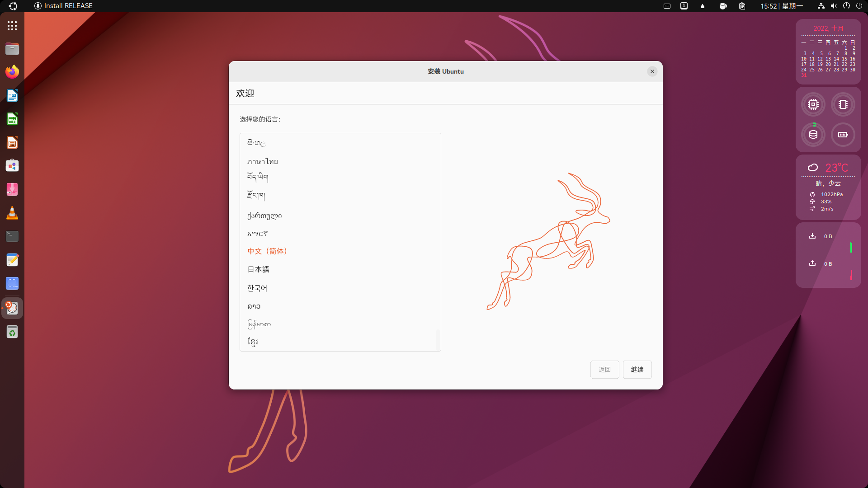Click the running Ubuntu installer icon in the dock
The height and width of the screenshot is (488, 868).
[x=12, y=308]
